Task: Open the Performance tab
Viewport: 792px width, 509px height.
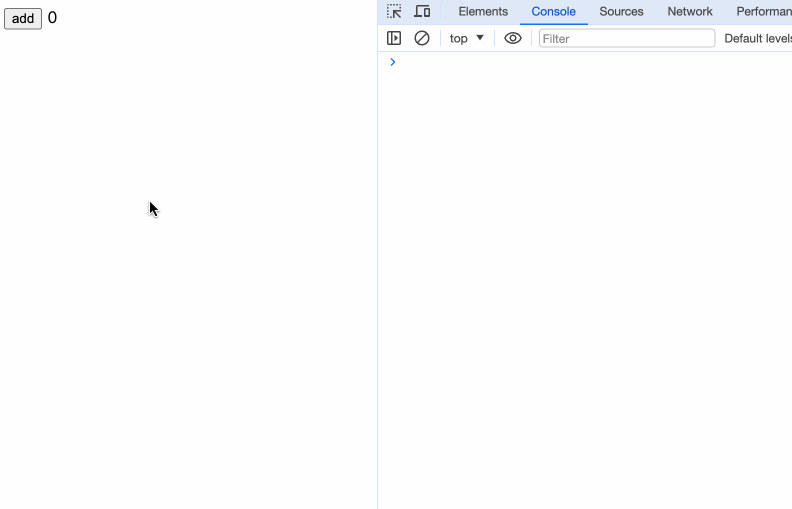Action: pos(763,12)
